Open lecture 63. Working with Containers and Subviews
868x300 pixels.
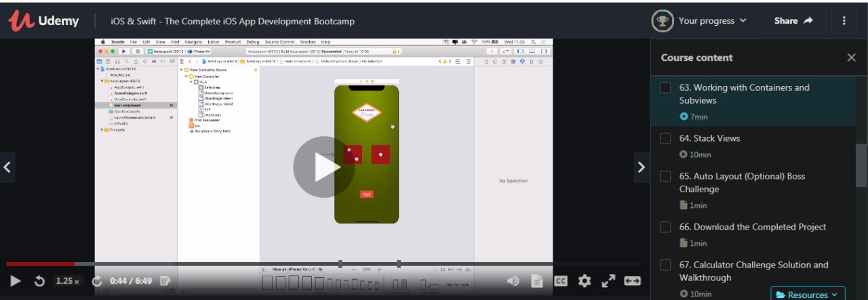(745, 93)
